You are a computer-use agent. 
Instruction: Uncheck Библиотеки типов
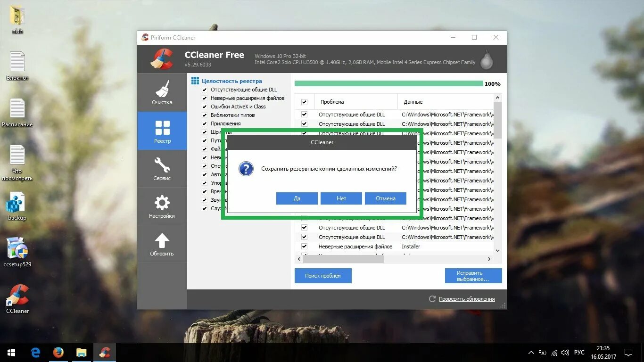[x=205, y=115]
